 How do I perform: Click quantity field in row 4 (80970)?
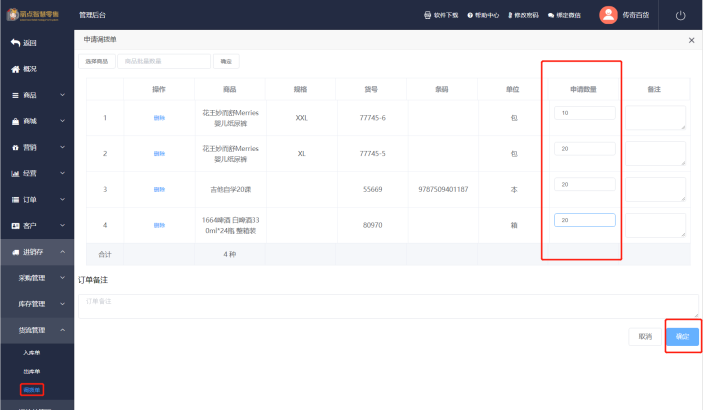(585, 220)
